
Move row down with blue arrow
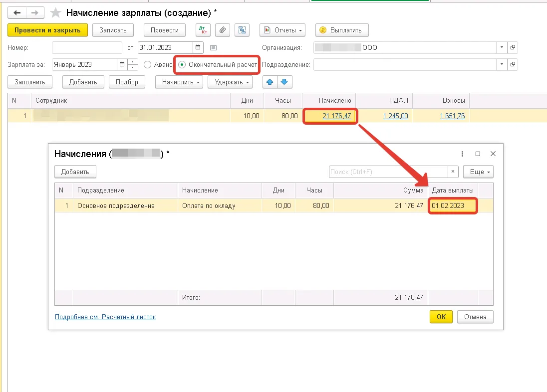pyautogui.click(x=284, y=82)
